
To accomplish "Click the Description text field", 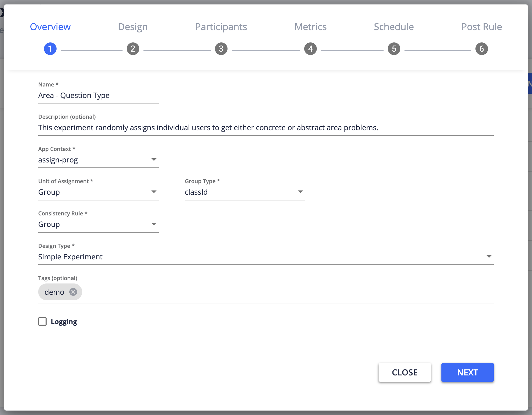I will coord(266,128).
